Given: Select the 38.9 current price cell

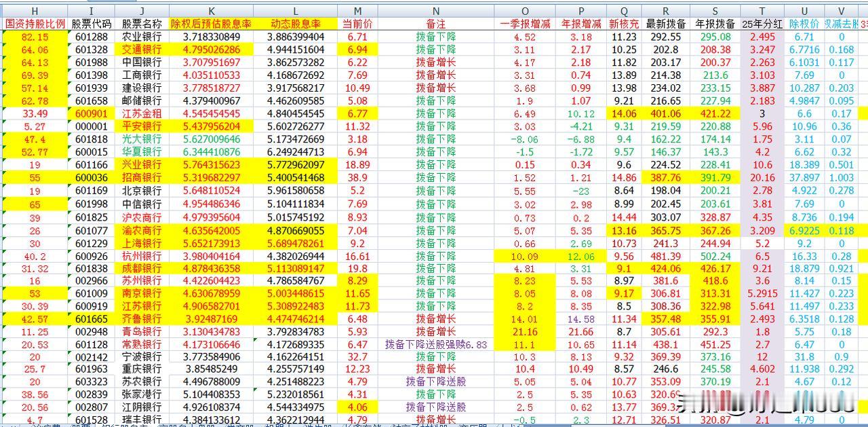Looking at the screenshot, I should click(x=357, y=177).
